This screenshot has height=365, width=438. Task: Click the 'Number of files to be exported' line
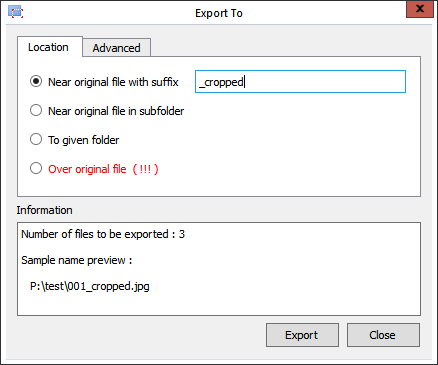pos(103,234)
